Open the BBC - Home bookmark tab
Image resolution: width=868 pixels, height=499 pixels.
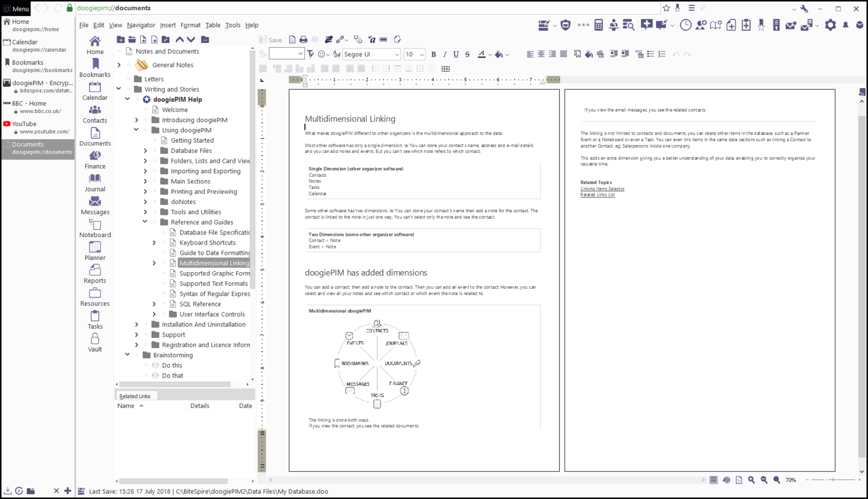38,107
